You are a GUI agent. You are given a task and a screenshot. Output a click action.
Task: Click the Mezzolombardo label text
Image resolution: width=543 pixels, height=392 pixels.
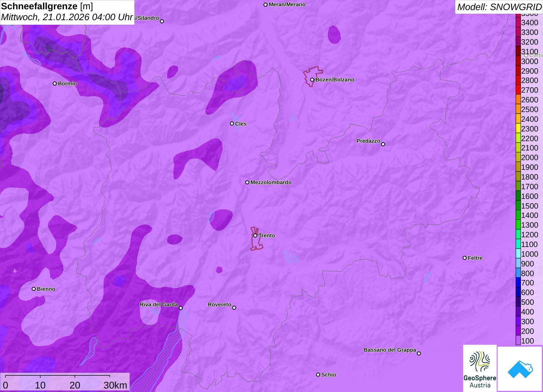(x=271, y=182)
